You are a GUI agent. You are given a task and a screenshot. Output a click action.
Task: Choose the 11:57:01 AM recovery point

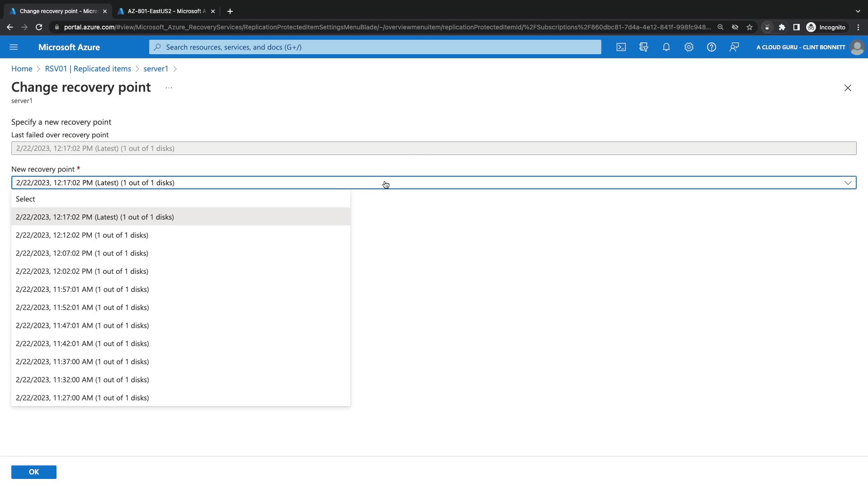point(82,289)
